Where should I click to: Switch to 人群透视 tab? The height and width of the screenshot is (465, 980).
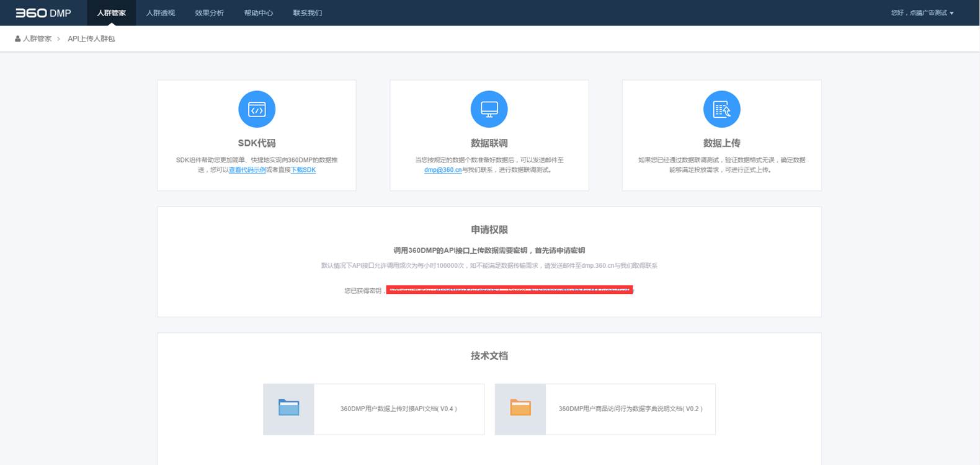pos(160,12)
